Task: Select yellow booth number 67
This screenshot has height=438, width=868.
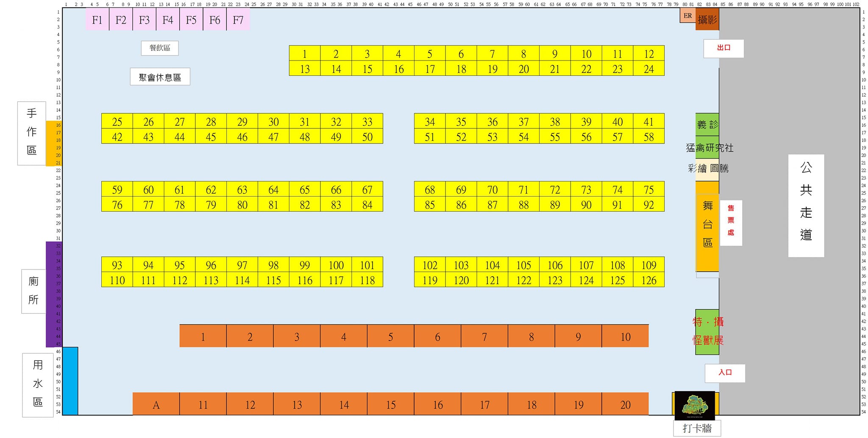Action: pyautogui.click(x=367, y=189)
